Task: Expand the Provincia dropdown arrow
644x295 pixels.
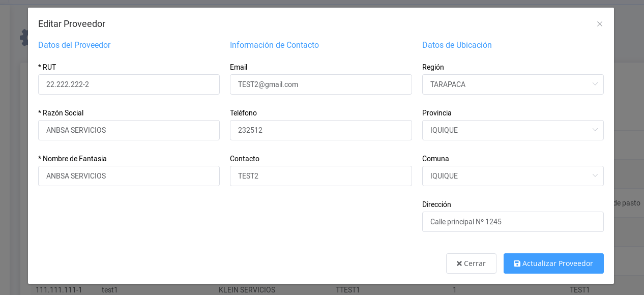Action: click(595, 130)
